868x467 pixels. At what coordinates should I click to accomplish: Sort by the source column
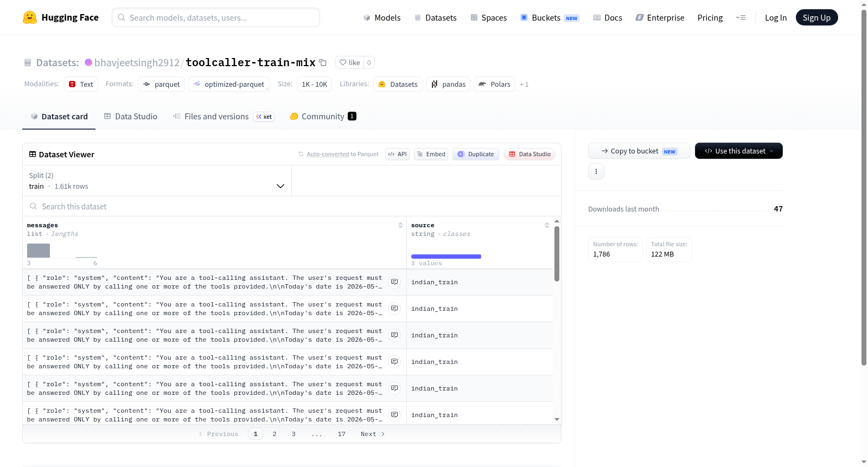(547, 225)
